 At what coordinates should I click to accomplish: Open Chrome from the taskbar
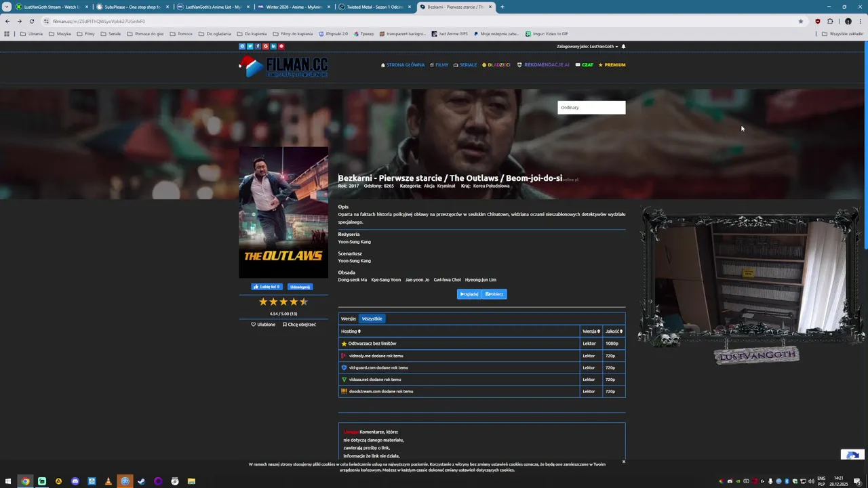[25, 481]
